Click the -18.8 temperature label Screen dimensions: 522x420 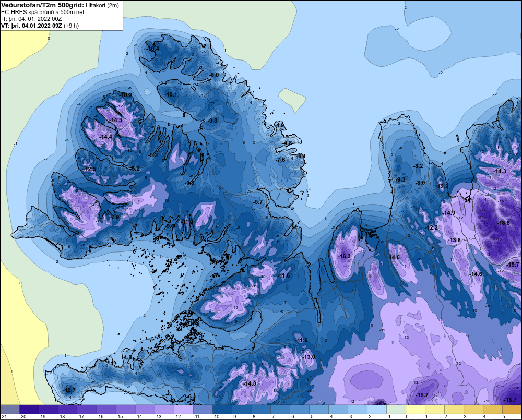pos(503,223)
